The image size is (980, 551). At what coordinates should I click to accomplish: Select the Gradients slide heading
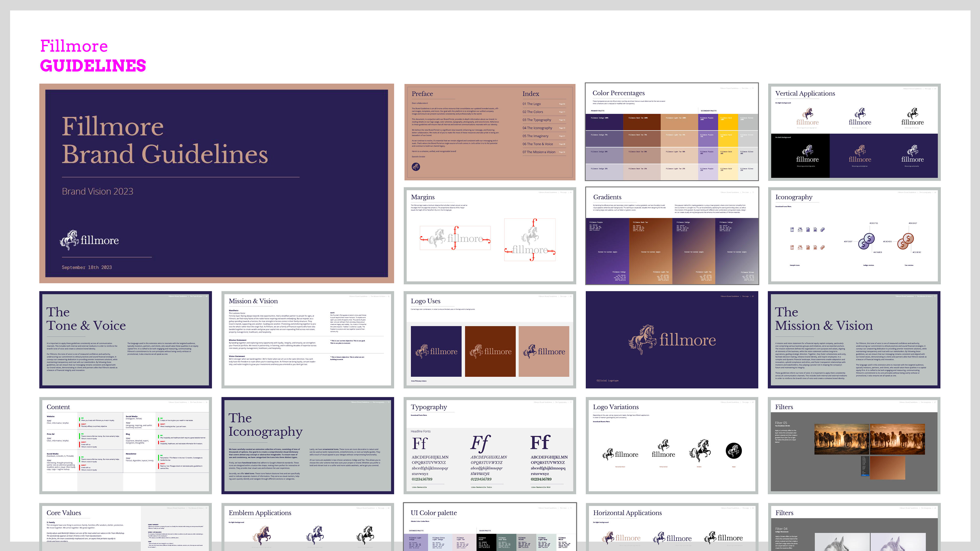(x=607, y=197)
